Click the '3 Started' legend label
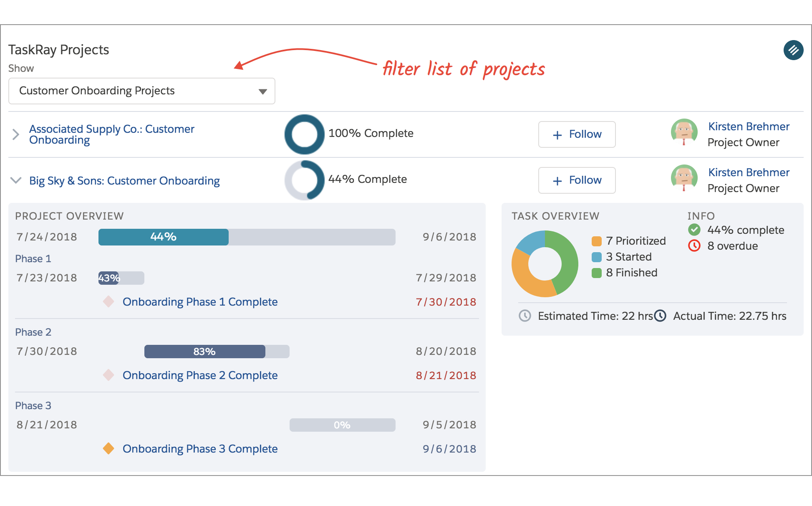The image size is (812, 506). [x=628, y=257]
